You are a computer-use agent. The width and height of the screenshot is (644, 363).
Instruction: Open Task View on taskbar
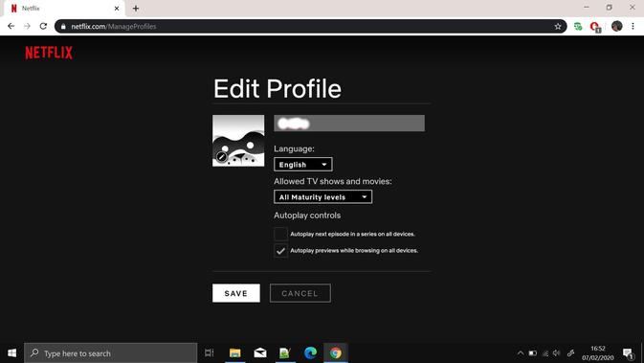click(x=209, y=352)
